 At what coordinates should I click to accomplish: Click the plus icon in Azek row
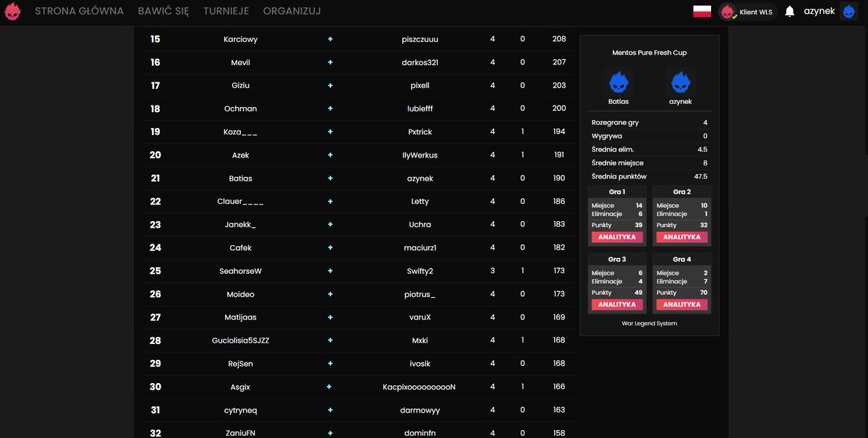pyautogui.click(x=330, y=155)
